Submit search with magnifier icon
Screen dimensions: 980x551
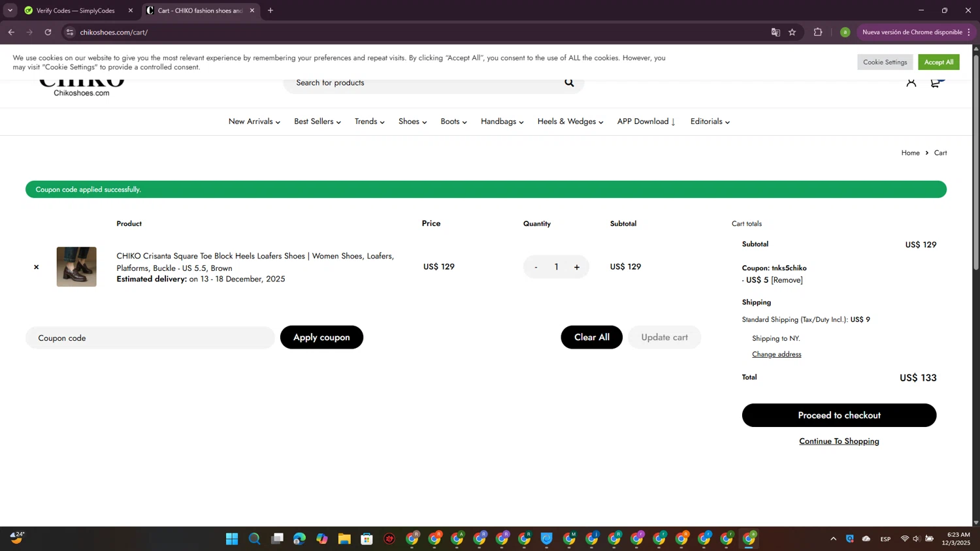[x=569, y=82]
